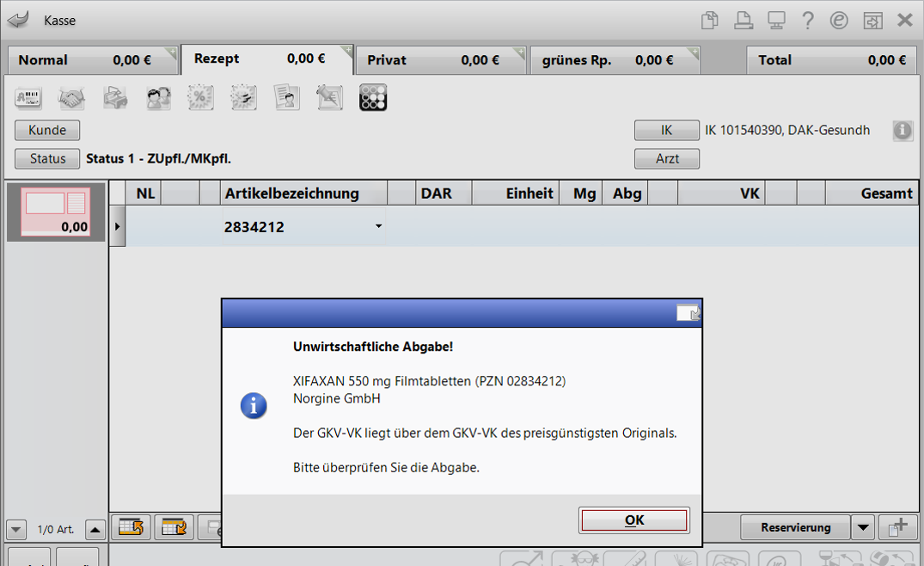Click the printer icon in the title bar
The width and height of the screenshot is (924, 566).
tap(743, 20)
